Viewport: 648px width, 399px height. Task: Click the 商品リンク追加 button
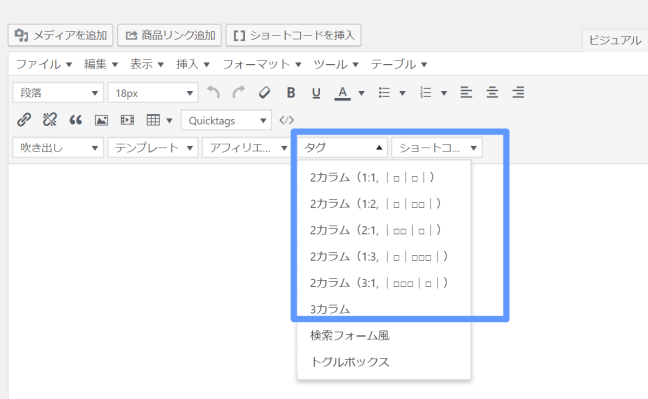(169, 35)
